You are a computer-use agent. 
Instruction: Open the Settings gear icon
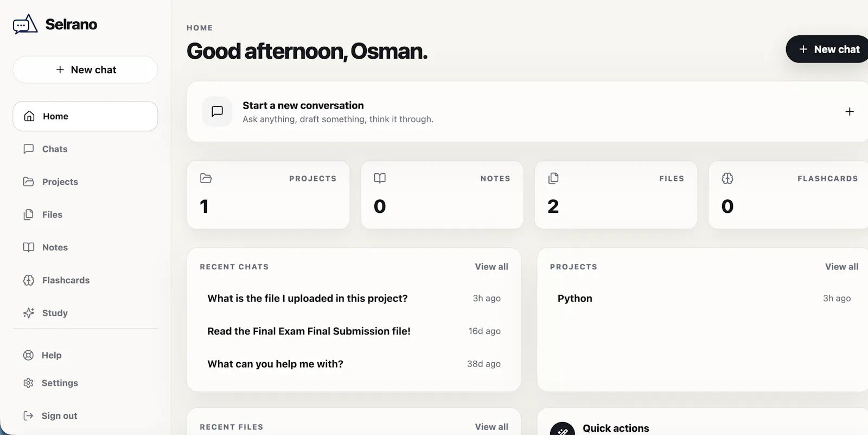28,383
